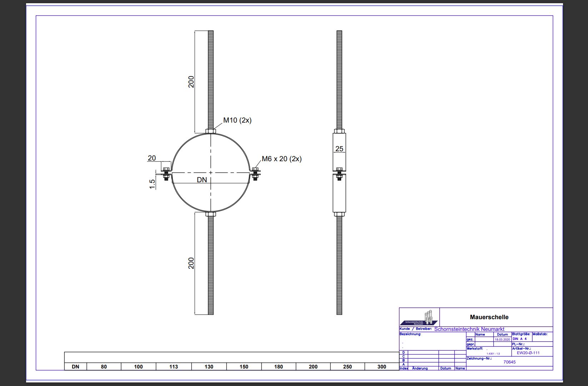Click the 1.5 thickness dimension label
Screen dimensions: 588x386
tap(152, 184)
